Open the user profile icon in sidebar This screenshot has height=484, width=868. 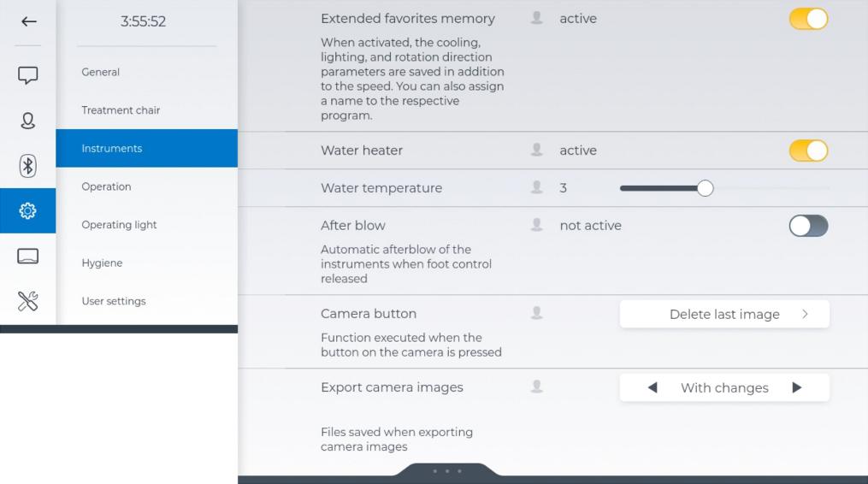coord(28,121)
